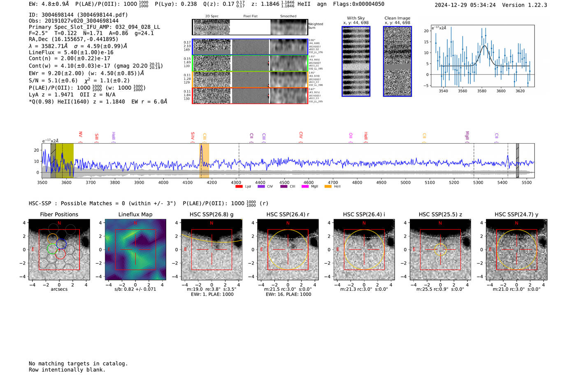Click the 'Obs: 20191027v020_3004698144' line
Screen dimensions: 576x392
[74, 21]
